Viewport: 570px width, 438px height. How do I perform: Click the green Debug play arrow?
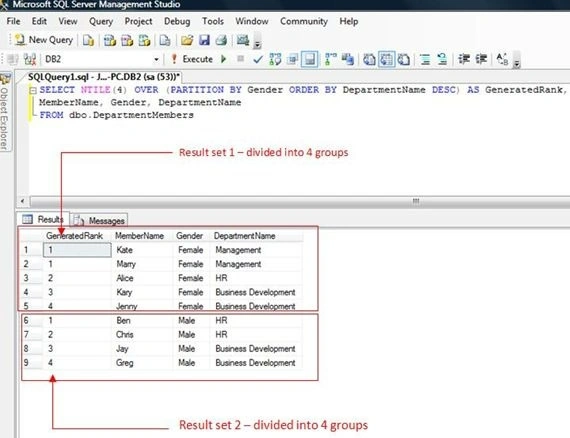(224, 59)
